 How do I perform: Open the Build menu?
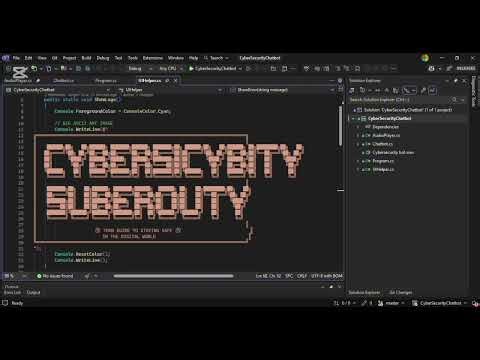pos(86,58)
